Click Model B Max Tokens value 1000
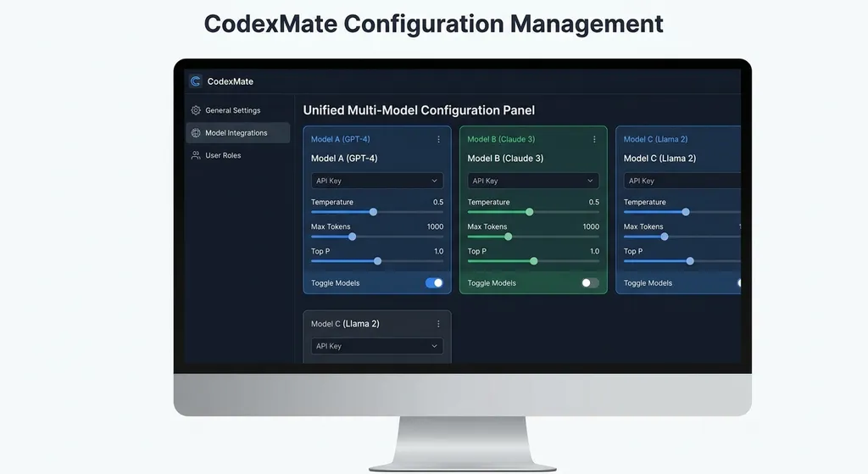Image resolution: width=868 pixels, height=474 pixels. [591, 226]
